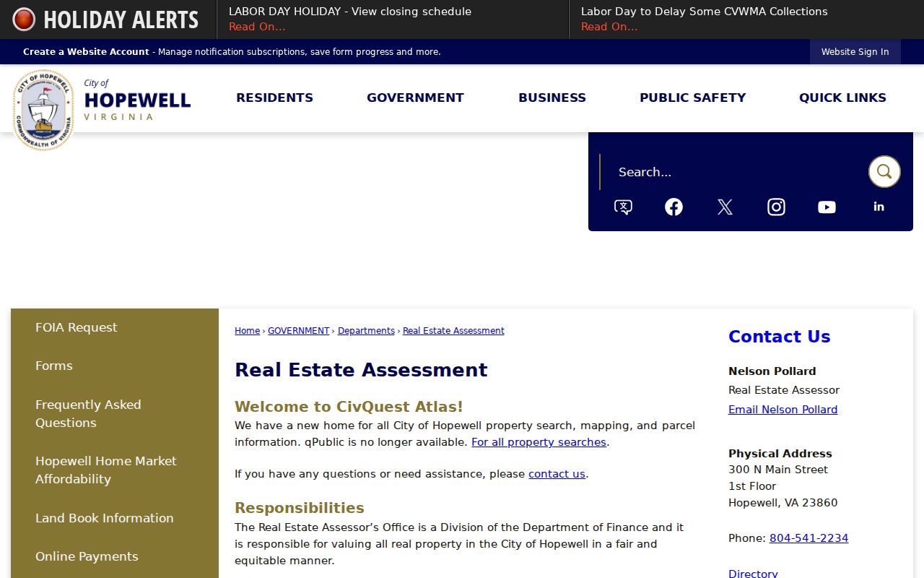Open the BUSINESS menu
The height and width of the screenshot is (578, 924).
click(552, 98)
